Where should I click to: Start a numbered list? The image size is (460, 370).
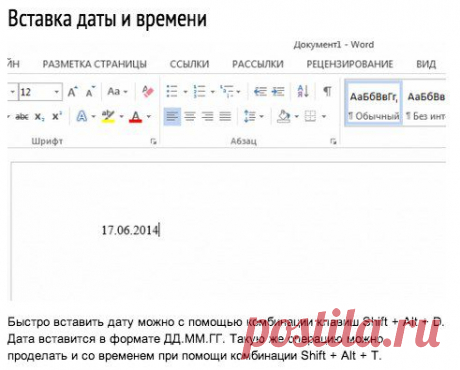point(200,91)
